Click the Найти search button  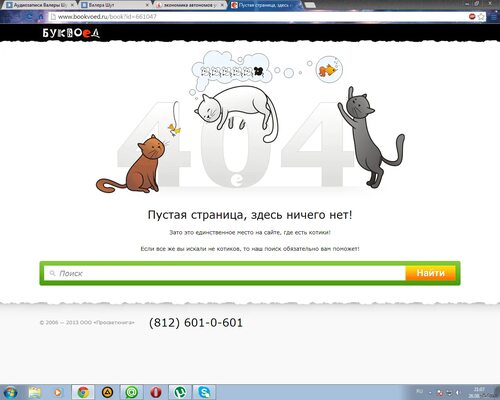coord(430,273)
